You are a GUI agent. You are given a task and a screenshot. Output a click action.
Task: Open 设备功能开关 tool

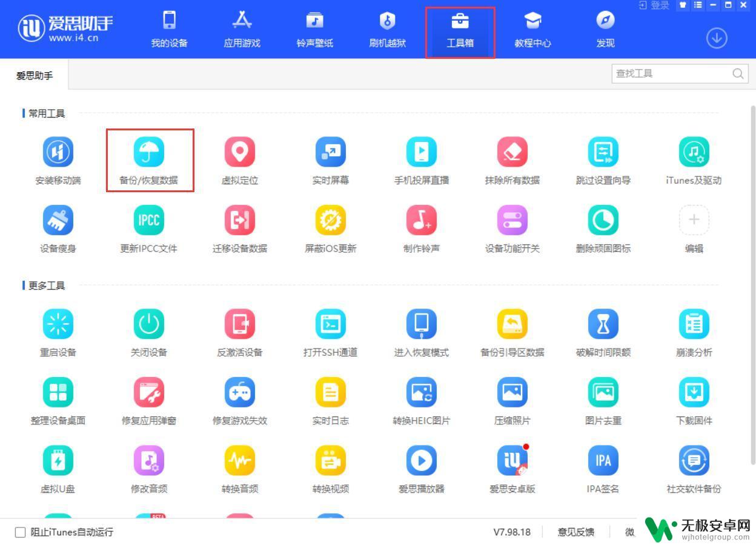click(x=512, y=220)
